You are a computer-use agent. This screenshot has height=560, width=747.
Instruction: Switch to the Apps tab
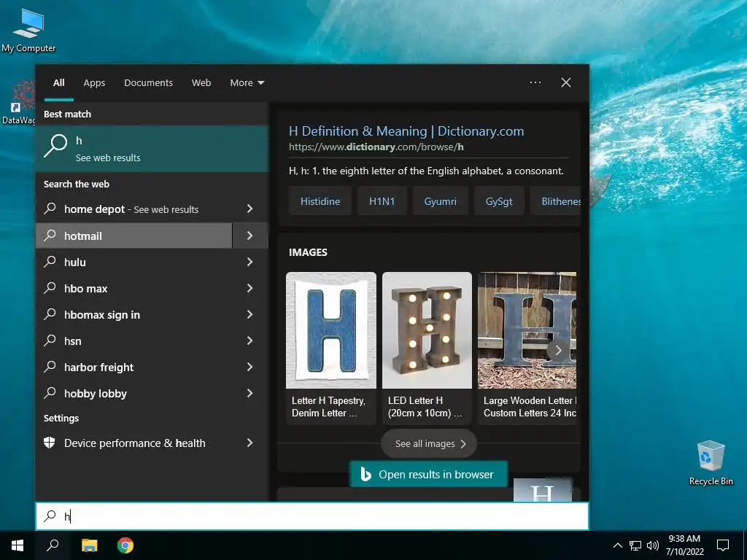click(x=94, y=82)
